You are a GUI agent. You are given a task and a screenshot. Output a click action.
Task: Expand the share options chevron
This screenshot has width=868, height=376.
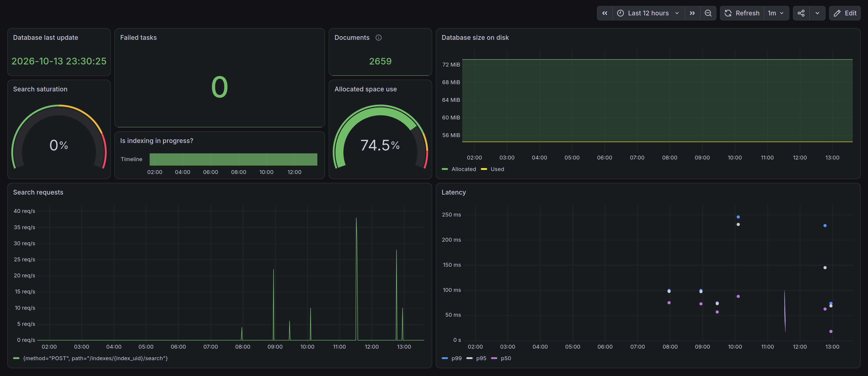[x=817, y=13]
